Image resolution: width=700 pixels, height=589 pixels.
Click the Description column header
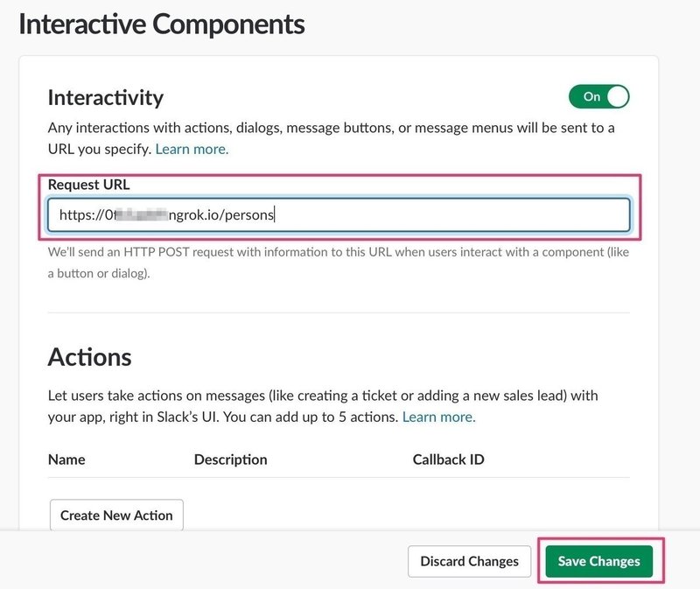click(231, 459)
